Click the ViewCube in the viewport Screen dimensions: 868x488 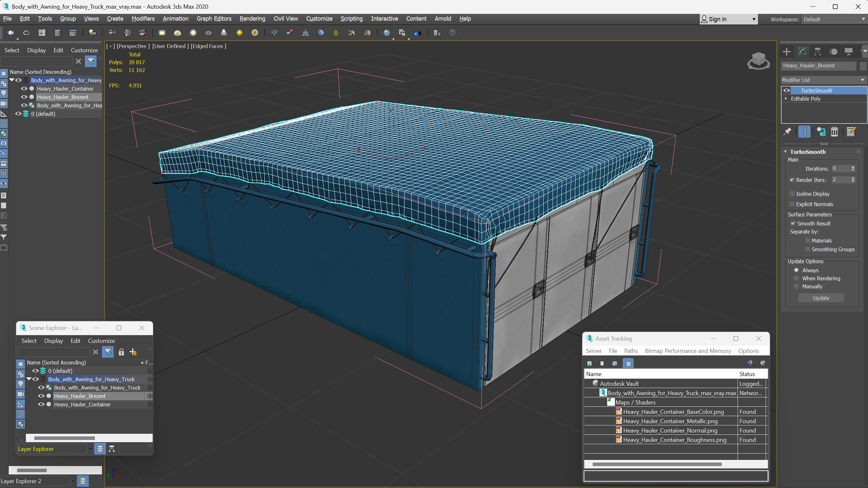tap(759, 61)
